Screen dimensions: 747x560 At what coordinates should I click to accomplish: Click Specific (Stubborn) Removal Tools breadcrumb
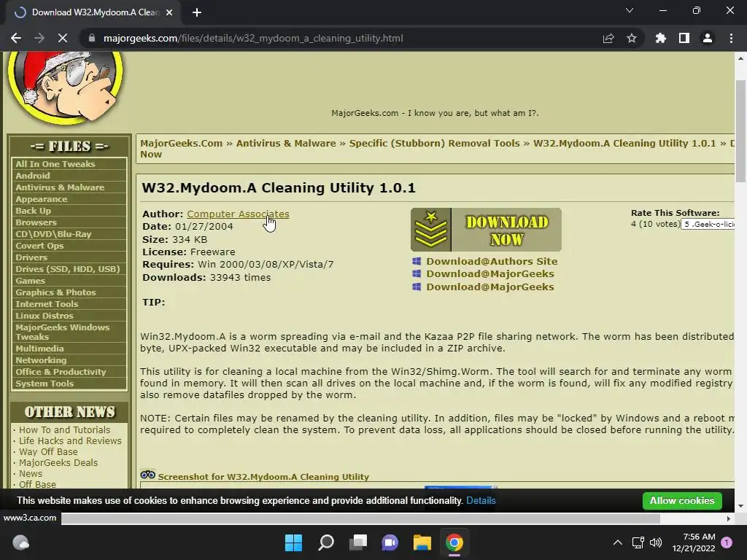point(435,144)
